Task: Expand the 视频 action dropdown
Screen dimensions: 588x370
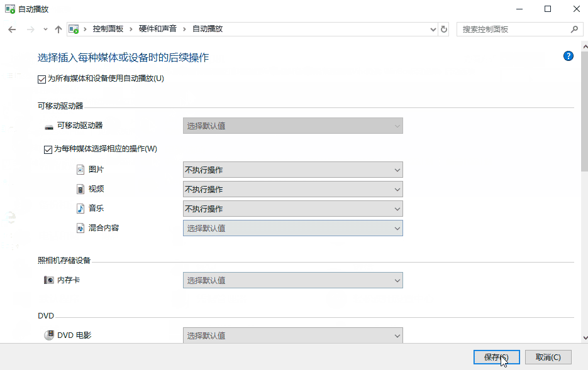Action: pos(292,190)
